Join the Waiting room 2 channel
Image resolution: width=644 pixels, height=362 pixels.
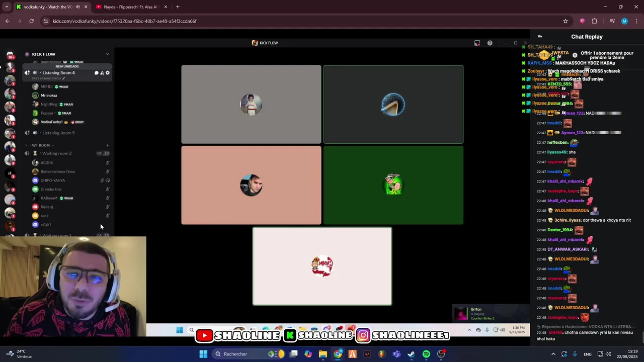click(57, 153)
